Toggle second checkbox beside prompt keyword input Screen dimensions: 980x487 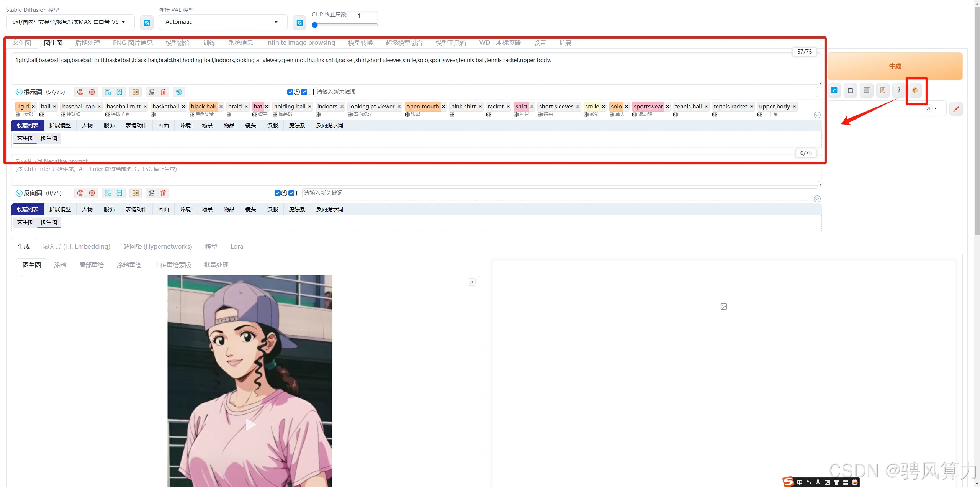pos(304,92)
